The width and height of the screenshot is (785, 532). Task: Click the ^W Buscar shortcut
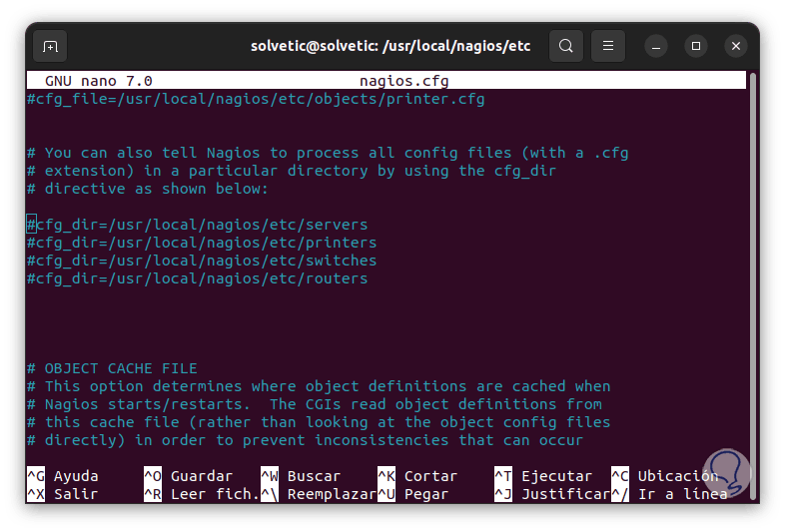click(301, 476)
